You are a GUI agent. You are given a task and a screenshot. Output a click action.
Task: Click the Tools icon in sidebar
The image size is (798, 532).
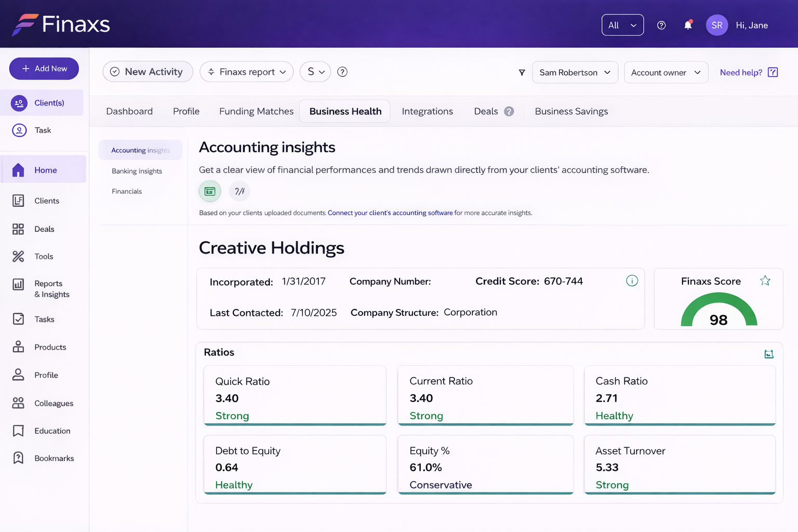click(18, 256)
